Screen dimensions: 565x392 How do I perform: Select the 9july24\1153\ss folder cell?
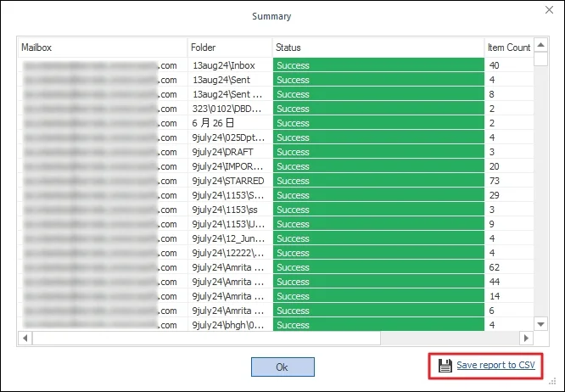coord(230,210)
